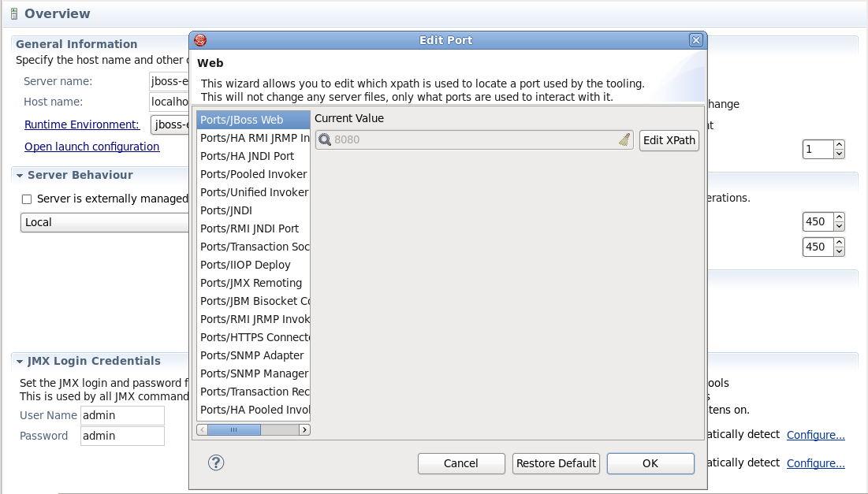Select Ports/Unified Invoker item

[x=254, y=192]
